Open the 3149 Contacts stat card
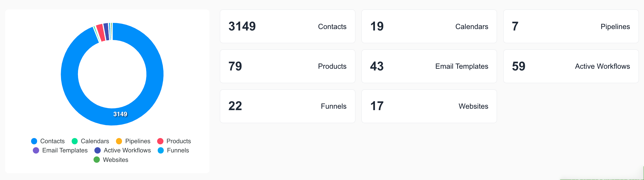The height and width of the screenshot is (180, 644). (287, 26)
